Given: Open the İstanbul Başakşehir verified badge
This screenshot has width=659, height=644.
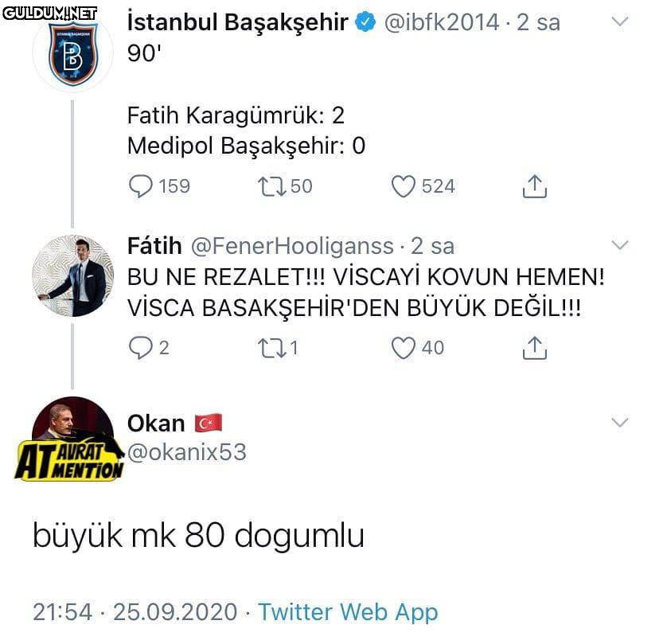Looking at the screenshot, I should [x=365, y=21].
